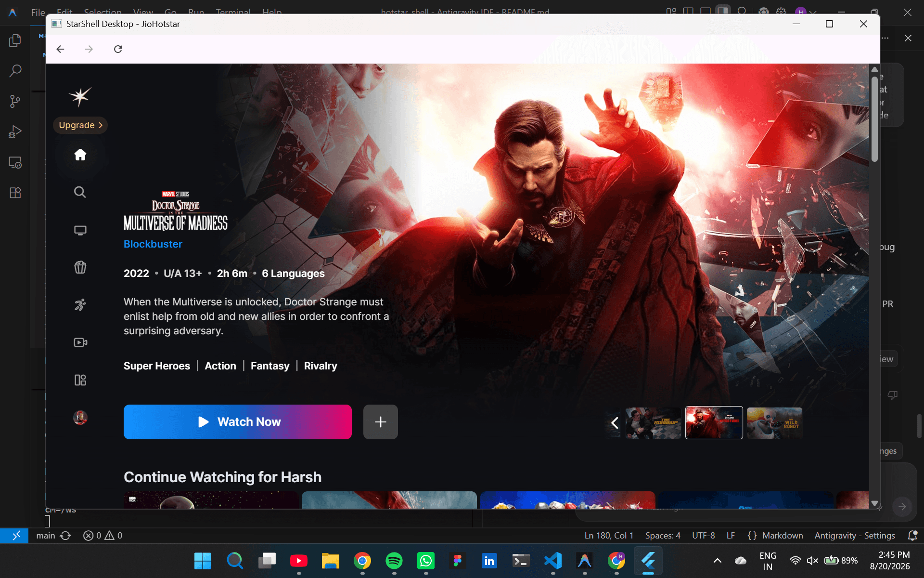Open Windows Start menu
This screenshot has width=924, height=578.
click(x=203, y=561)
